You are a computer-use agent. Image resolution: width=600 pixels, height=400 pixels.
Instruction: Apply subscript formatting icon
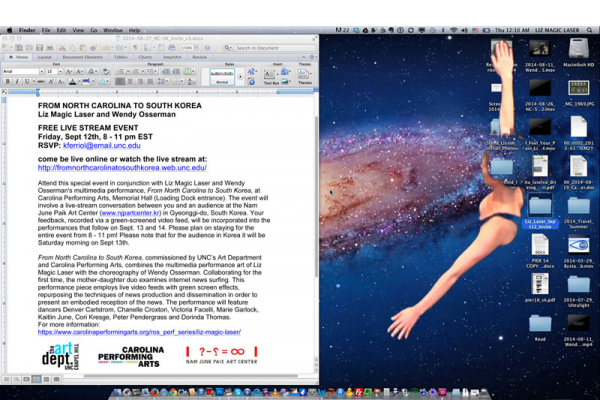60,82
